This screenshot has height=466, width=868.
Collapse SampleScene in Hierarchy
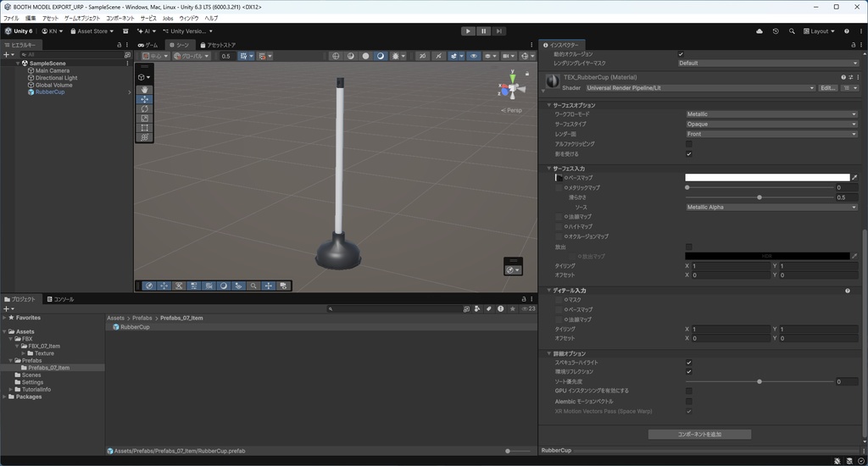pyautogui.click(x=18, y=63)
